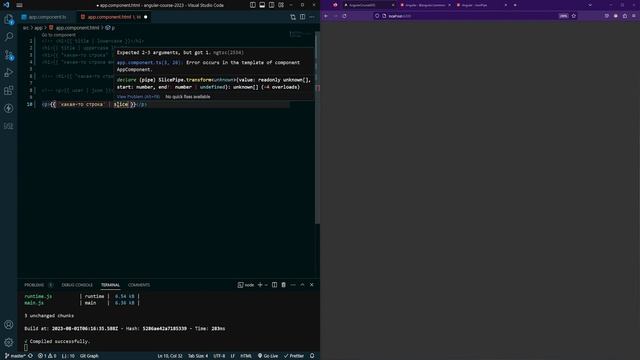The image size is (640, 360).
Task: Open errors and warnings count in the status bar
Action: [x=47, y=356]
